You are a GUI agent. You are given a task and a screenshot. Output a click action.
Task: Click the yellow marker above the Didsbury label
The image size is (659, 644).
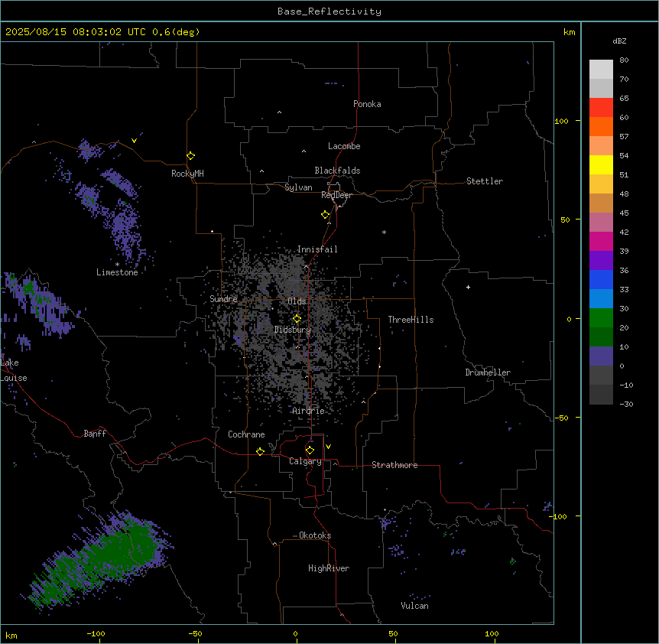click(x=297, y=319)
